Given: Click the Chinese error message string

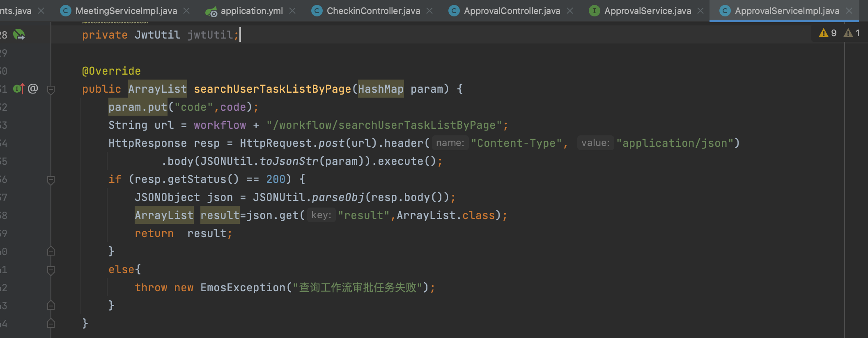Looking at the screenshot, I should click(358, 288).
